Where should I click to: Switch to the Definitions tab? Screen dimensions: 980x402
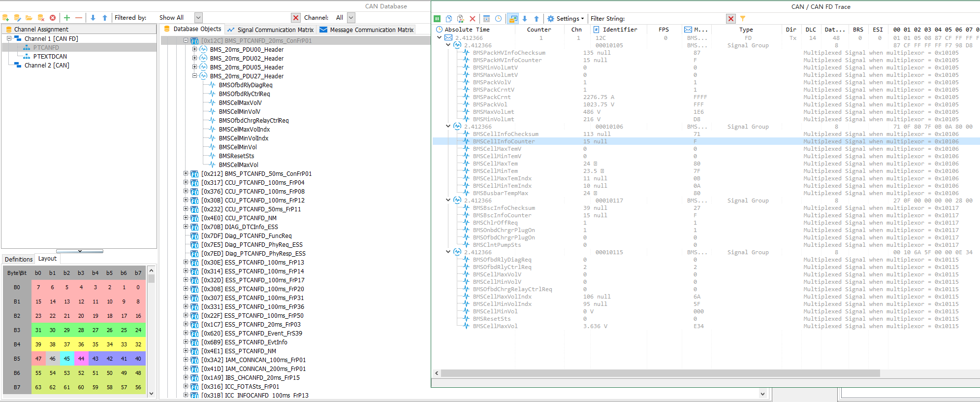click(19, 259)
